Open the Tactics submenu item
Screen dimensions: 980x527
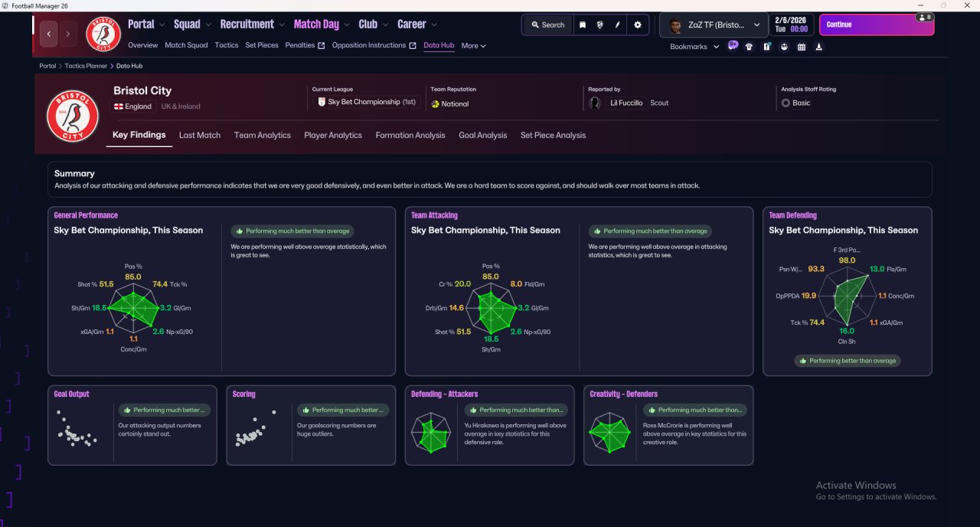coord(227,45)
